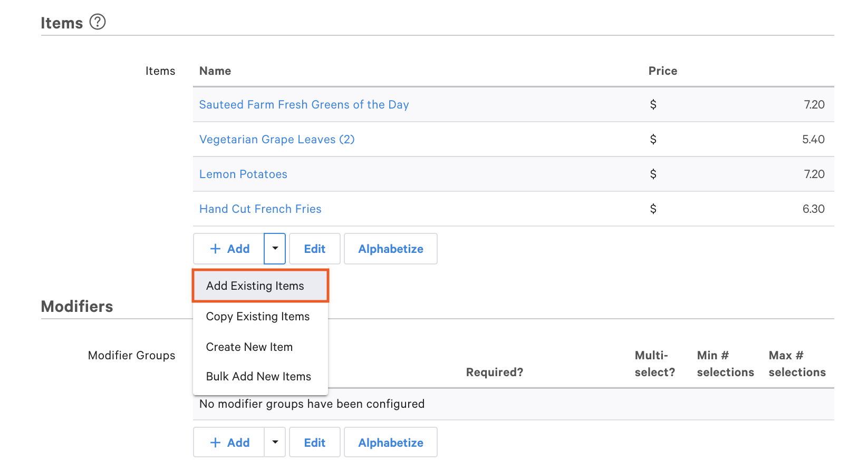868x471 pixels.
Task: Select Add Existing Items from menu
Action: (255, 286)
